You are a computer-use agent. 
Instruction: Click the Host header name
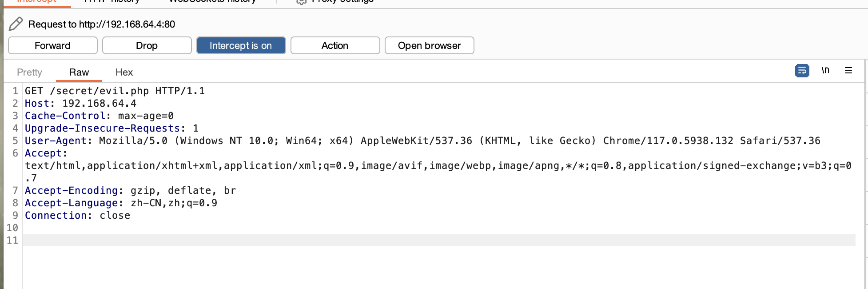pyautogui.click(x=37, y=104)
